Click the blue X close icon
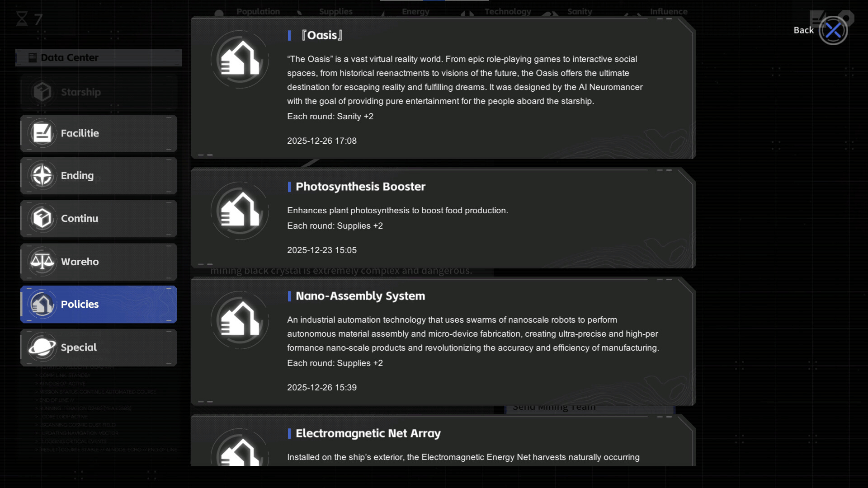868x488 pixels. coord(833,30)
